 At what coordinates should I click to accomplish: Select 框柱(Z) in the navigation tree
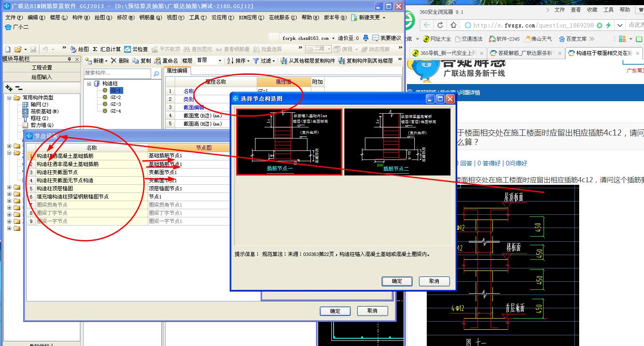coord(36,118)
